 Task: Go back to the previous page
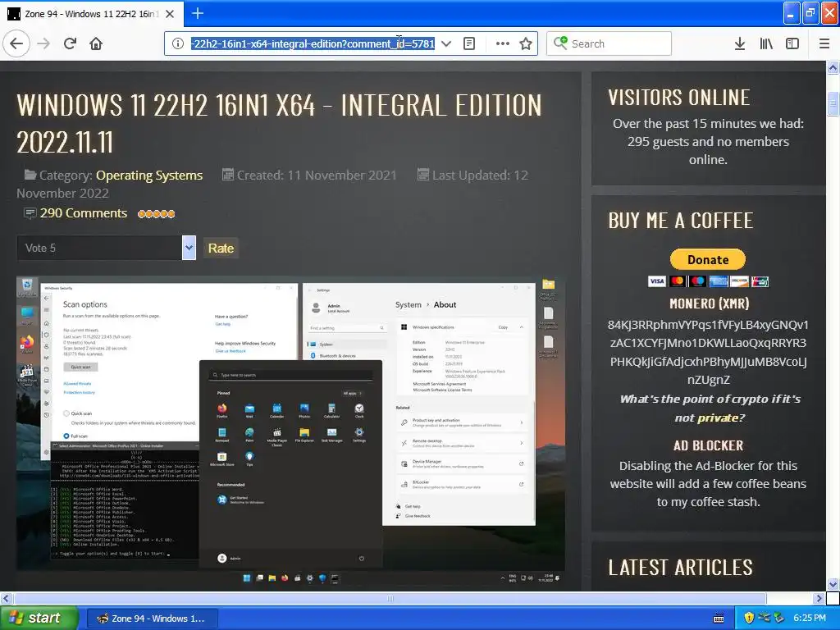coord(16,43)
